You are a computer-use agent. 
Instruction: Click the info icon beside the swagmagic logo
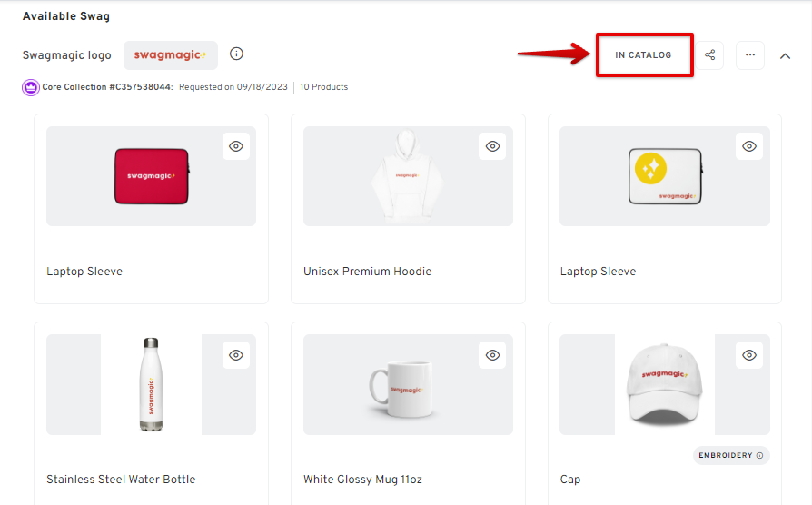point(236,54)
